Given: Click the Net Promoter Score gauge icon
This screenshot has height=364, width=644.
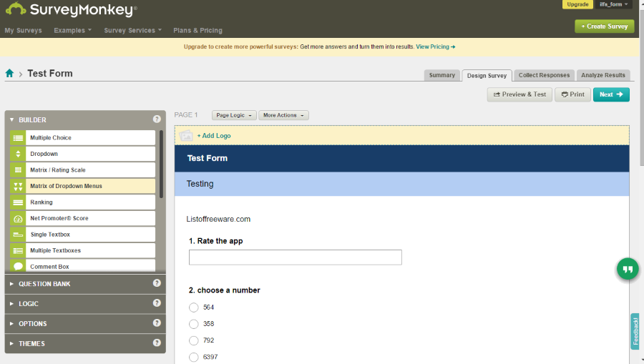Looking at the screenshot, I should click(x=18, y=218).
